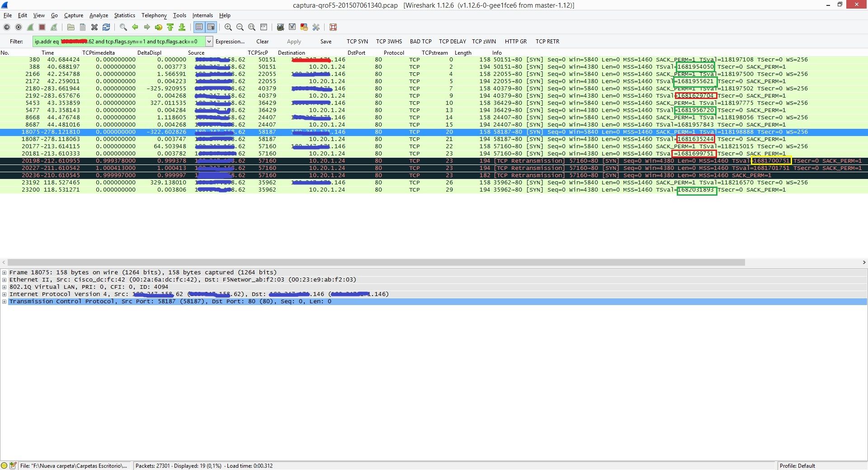Open the Capture Options dialog

coord(19,27)
